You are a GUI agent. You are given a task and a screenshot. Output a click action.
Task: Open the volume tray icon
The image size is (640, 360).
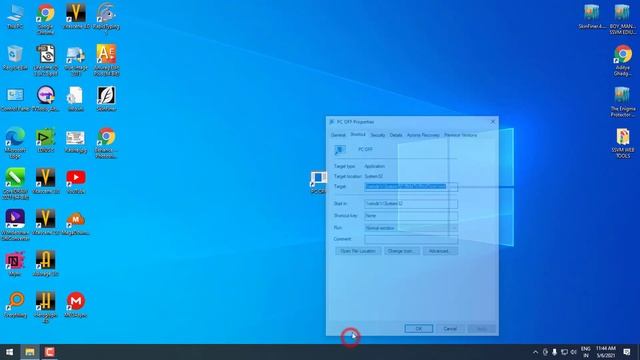(x=573, y=352)
